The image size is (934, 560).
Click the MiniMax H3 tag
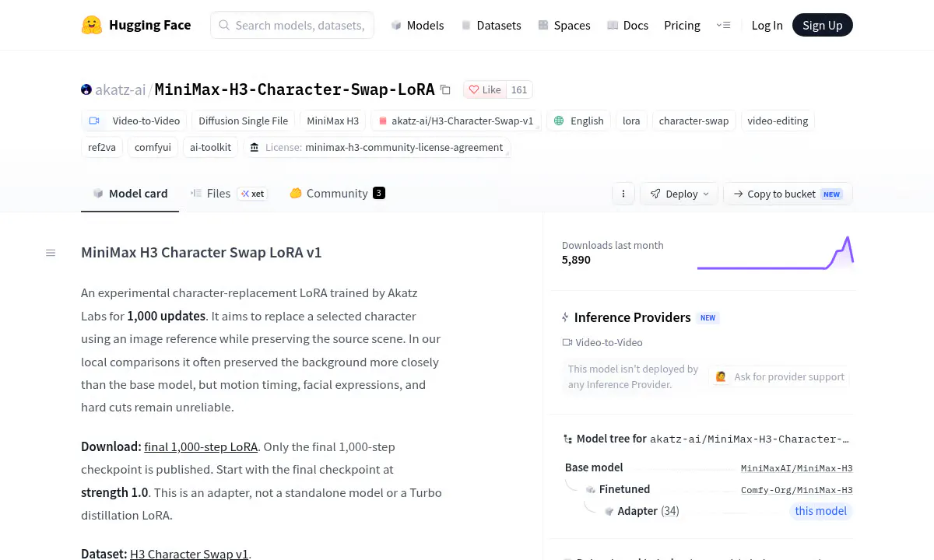332,121
